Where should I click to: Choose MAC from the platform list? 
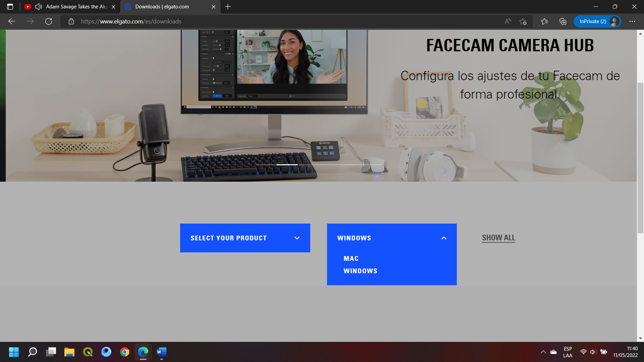(351, 258)
